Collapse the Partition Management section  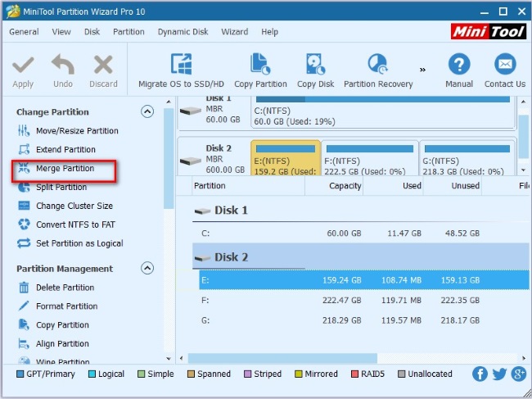[x=147, y=268]
